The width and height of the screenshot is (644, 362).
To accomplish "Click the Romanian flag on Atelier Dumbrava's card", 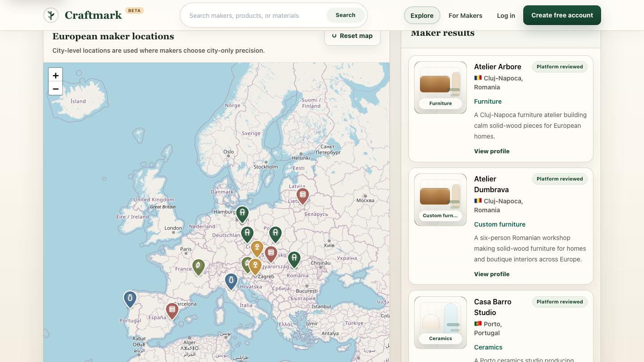I will (x=478, y=201).
